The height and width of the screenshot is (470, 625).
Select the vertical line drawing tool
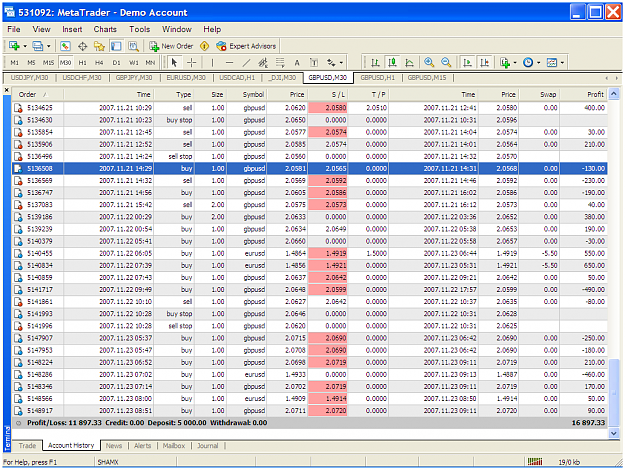pyautogui.click(x=212, y=63)
